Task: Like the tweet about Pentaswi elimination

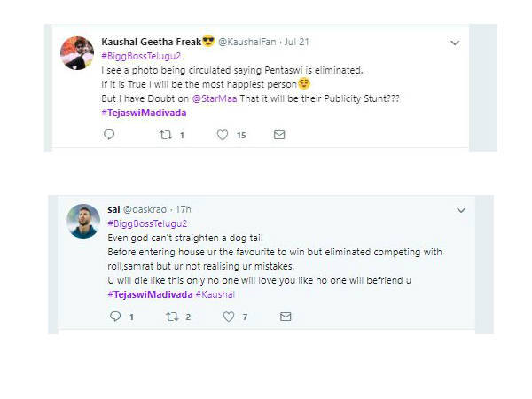Action: 222,135
